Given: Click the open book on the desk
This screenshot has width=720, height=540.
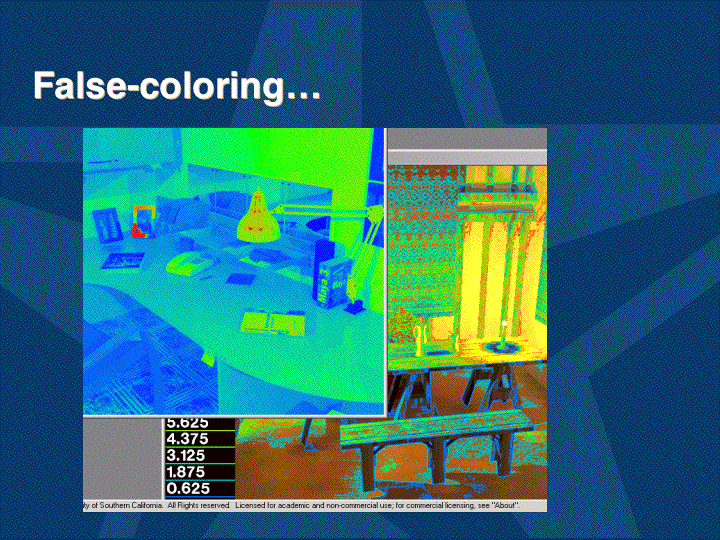Looking at the screenshot, I should 273,322.
